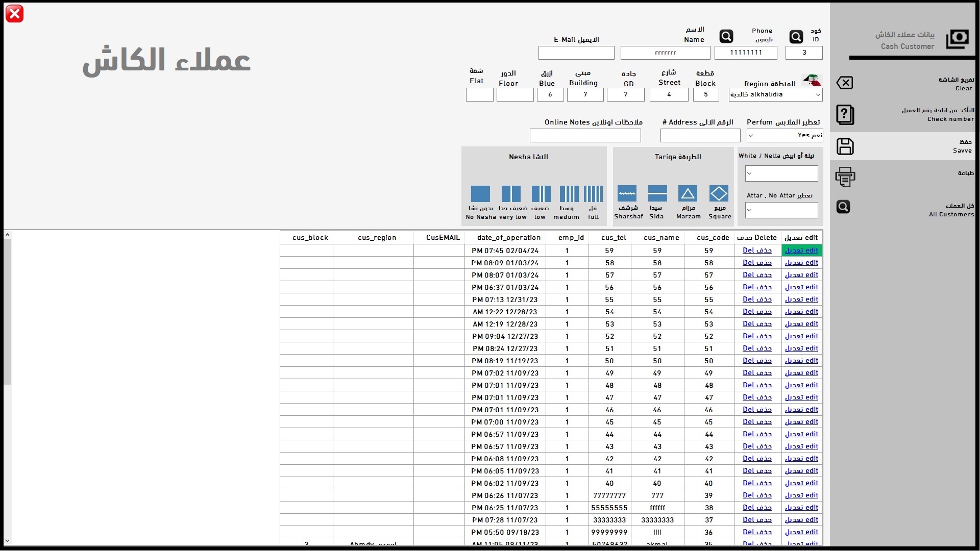Click the Kuwait flag icon near Region
Viewport: 980px width, 551px height.
[x=812, y=80]
